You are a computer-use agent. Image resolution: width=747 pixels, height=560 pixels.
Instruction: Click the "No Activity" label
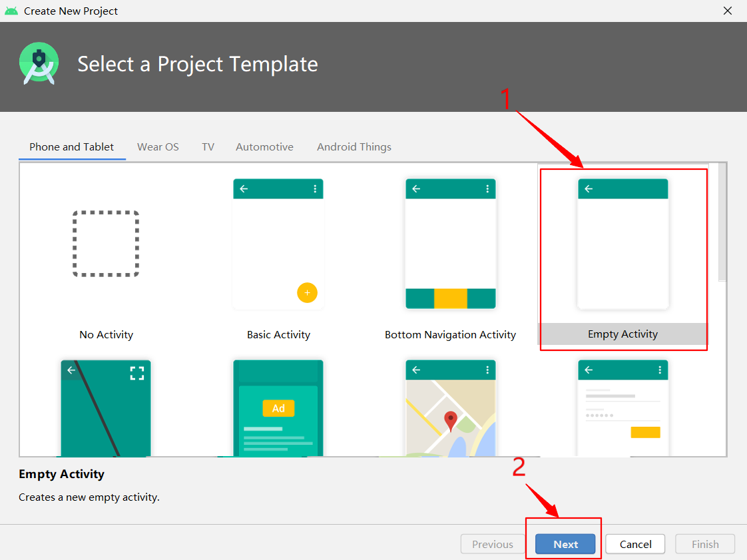106,334
